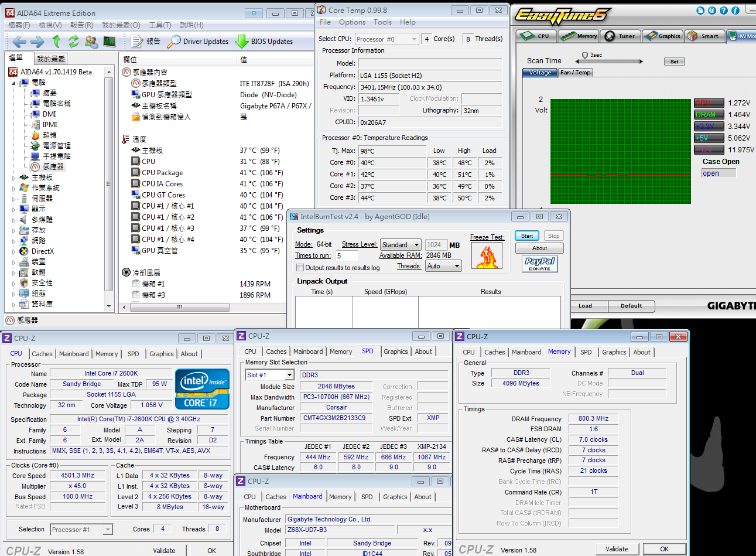Click the Load button in EasyTune6
Image resolution: width=756 pixels, height=556 pixels.
585,306
